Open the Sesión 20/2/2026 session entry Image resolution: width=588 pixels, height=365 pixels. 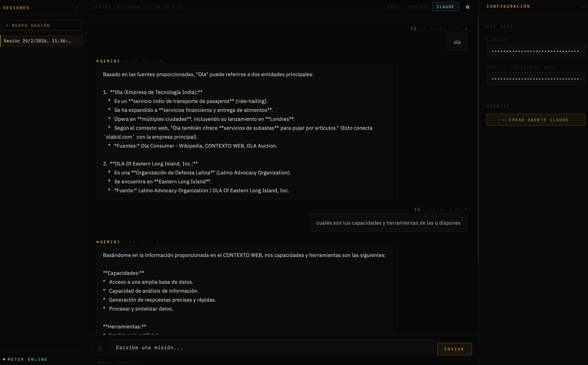coord(41,41)
